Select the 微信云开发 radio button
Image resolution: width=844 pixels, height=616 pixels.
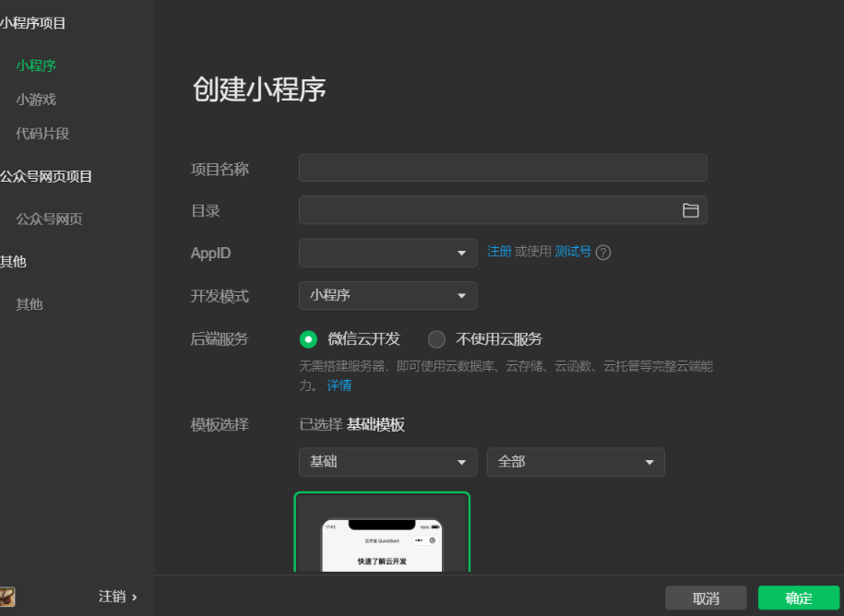pyautogui.click(x=308, y=339)
